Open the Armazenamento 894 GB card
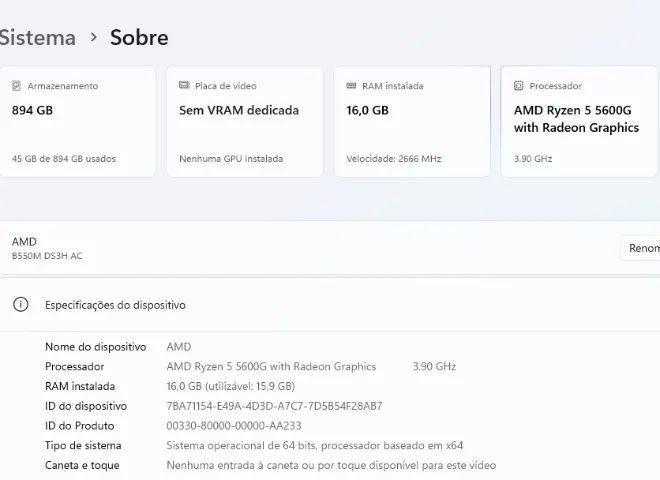Screen dimensions: 660x480 tap(77, 122)
